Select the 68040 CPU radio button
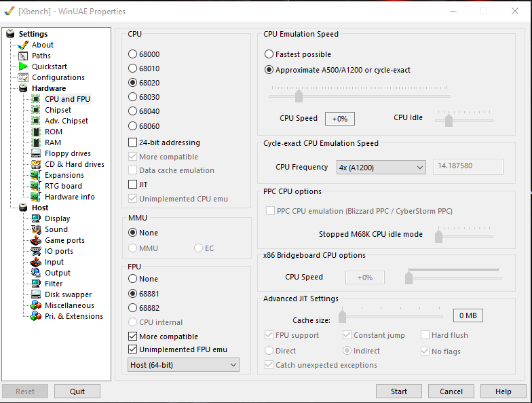The image size is (532, 403). click(133, 111)
